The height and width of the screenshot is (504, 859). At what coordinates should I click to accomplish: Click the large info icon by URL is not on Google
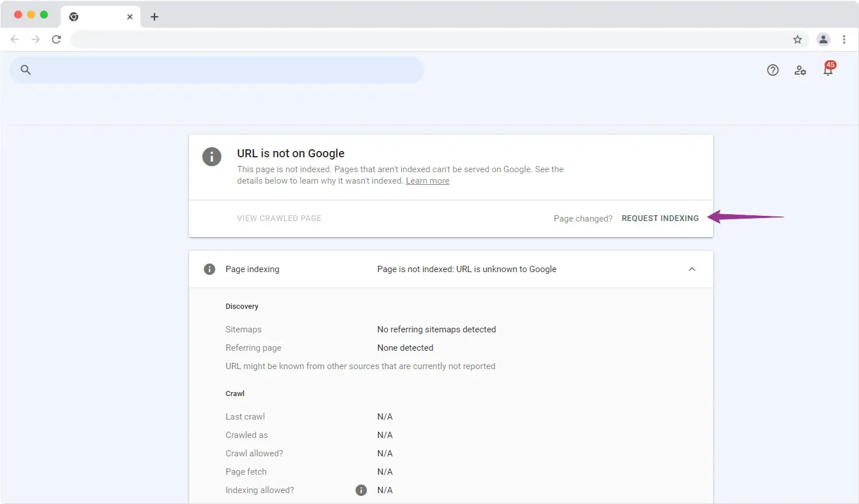(x=211, y=156)
